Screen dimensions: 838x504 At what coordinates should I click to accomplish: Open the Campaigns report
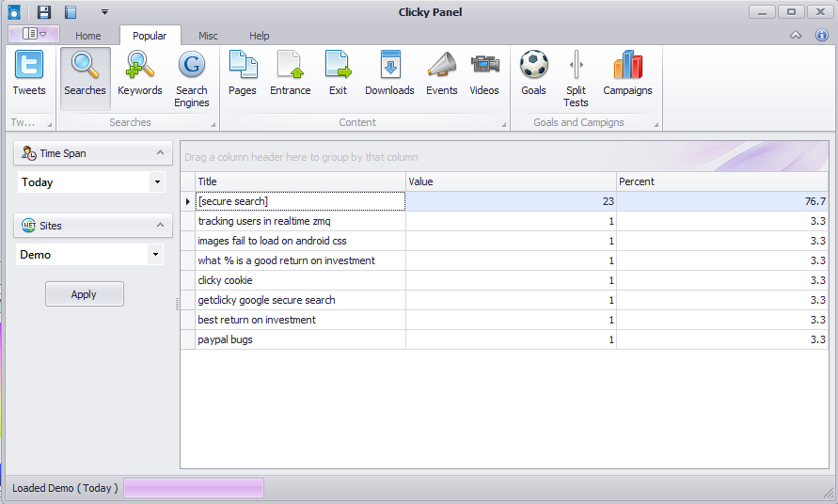tap(627, 73)
